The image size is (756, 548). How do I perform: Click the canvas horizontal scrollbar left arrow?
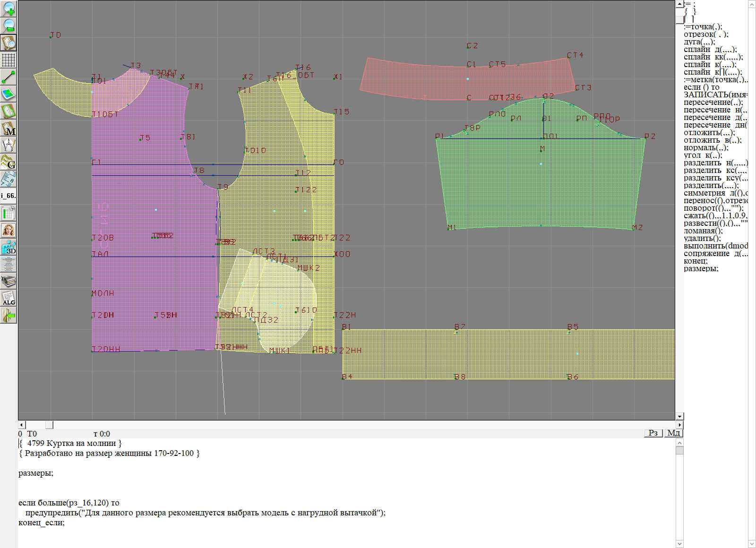click(x=21, y=425)
